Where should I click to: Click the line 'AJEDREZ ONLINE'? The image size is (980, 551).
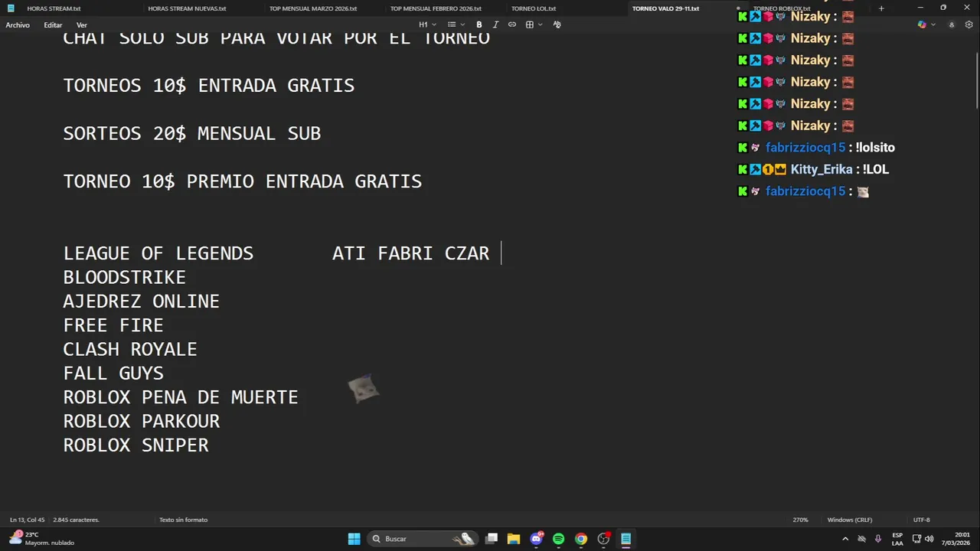click(x=142, y=302)
